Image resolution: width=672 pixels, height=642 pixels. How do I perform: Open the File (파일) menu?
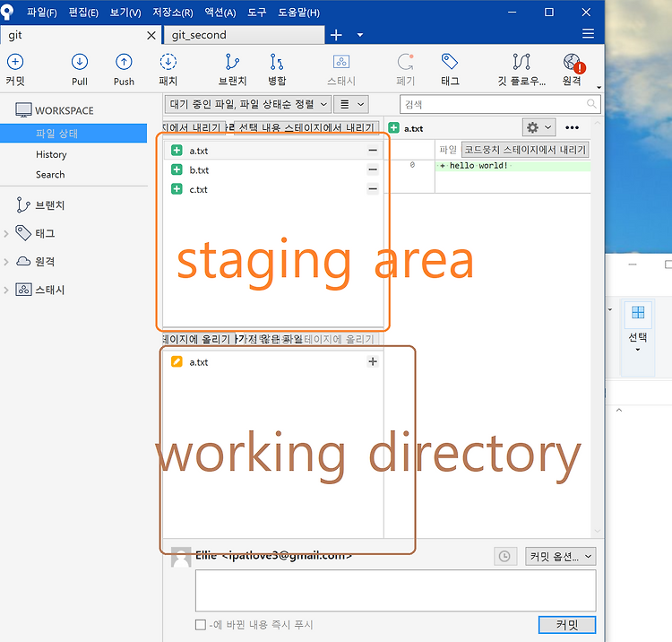[42, 13]
